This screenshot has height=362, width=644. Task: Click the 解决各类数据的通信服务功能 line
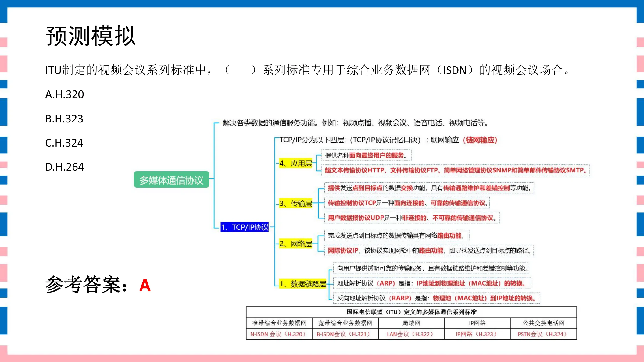356,123
